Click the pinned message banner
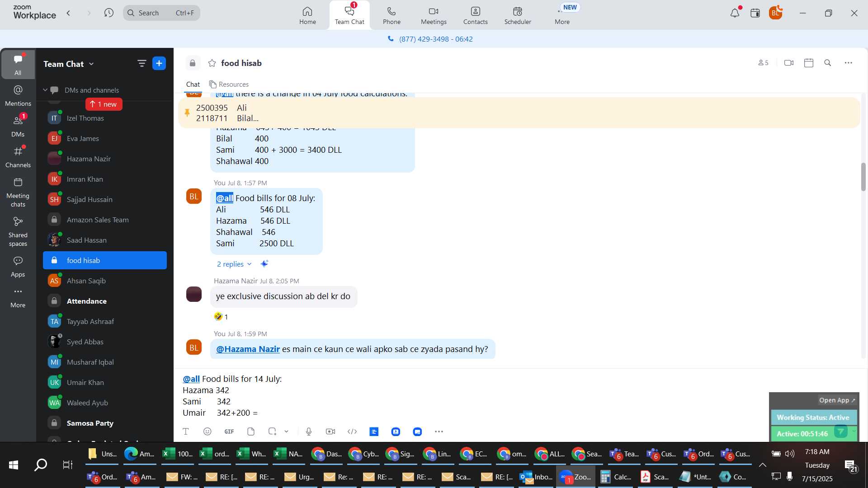Image resolution: width=868 pixels, height=488 pixels. (519, 113)
